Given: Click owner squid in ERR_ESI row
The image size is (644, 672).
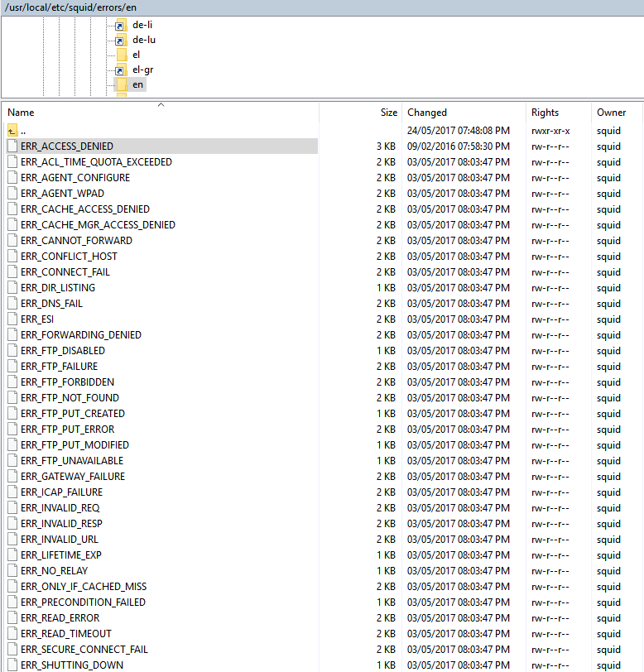Looking at the screenshot, I should click(x=608, y=319).
